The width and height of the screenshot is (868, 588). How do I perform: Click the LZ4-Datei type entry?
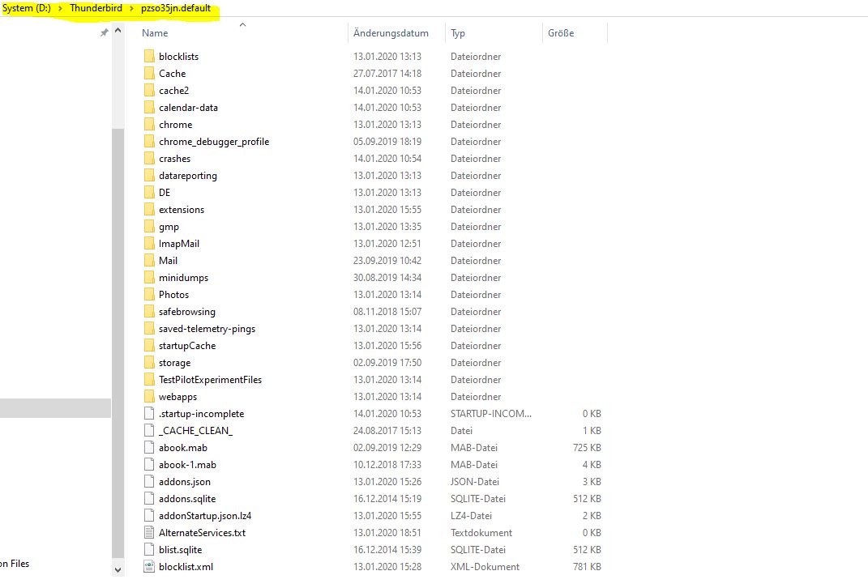(471, 516)
